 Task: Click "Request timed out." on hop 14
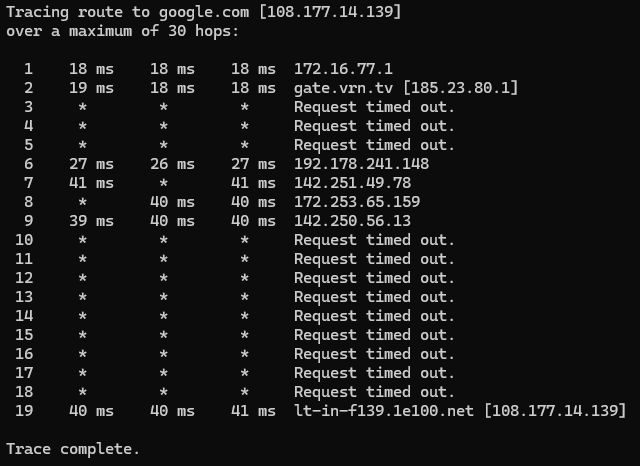[374, 316]
